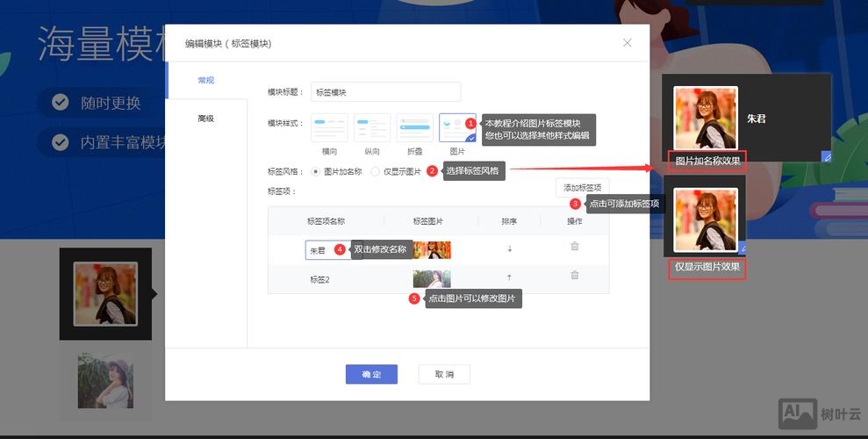Choose the 图片加名称 radio option

pyautogui.click(x=316, y=171)
